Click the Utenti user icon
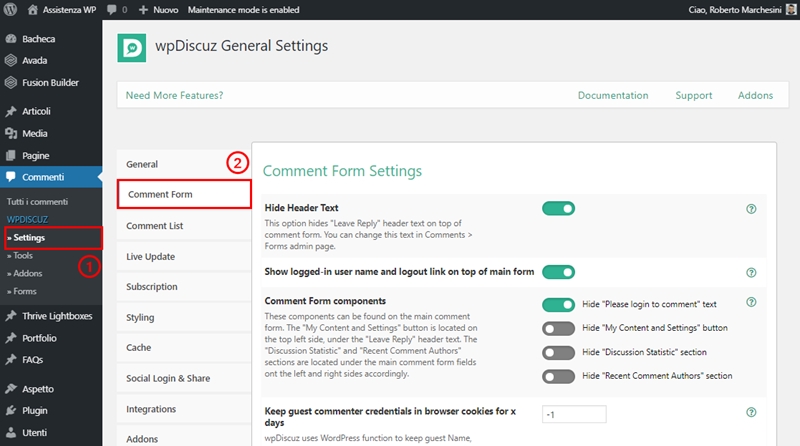 tap(11, 433)
